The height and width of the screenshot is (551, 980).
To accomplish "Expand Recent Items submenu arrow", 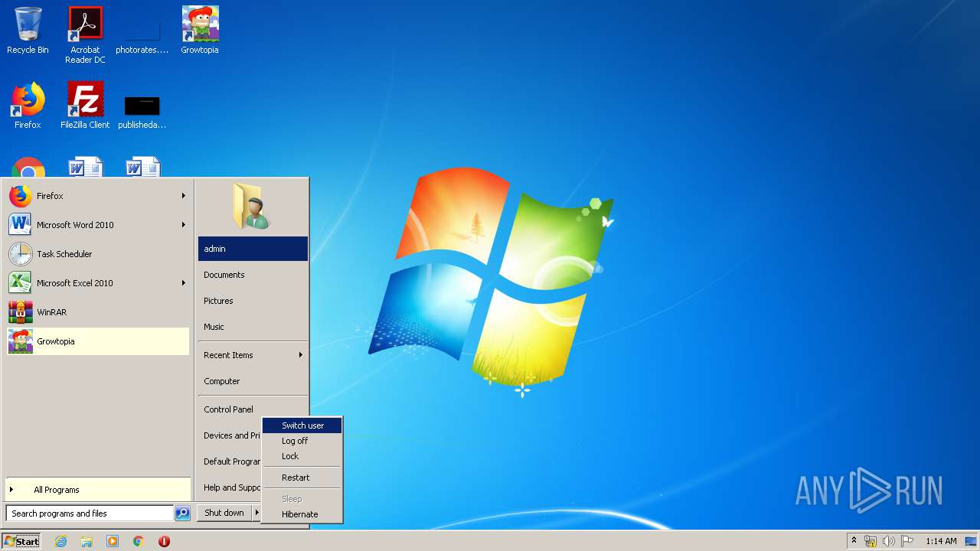I will (301, 355).
